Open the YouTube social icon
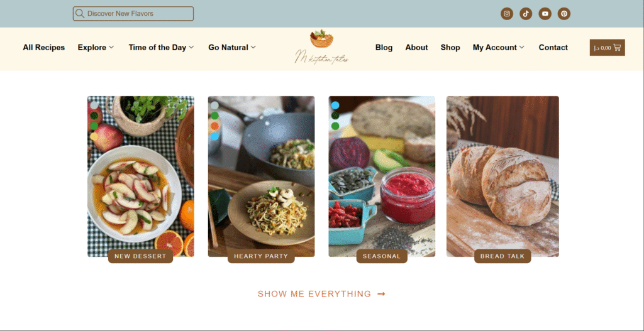Screen dimensions: 644x331 coord(545,14)
